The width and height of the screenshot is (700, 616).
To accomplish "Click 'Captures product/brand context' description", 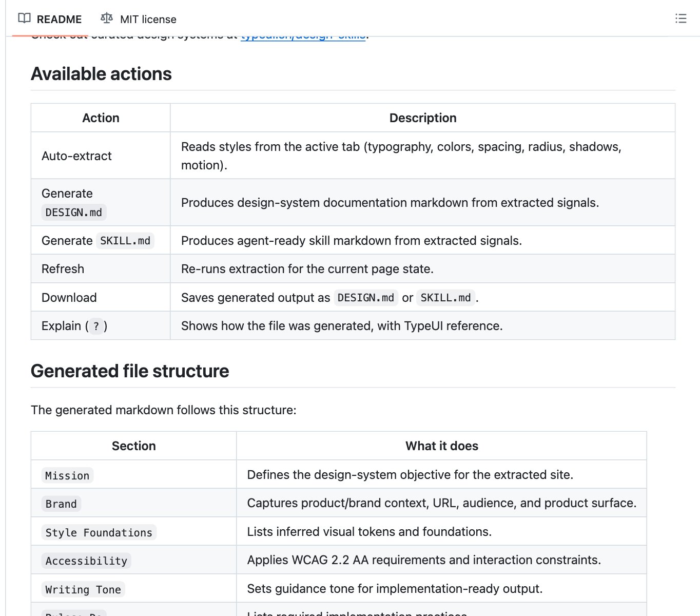I will point(442,503).
